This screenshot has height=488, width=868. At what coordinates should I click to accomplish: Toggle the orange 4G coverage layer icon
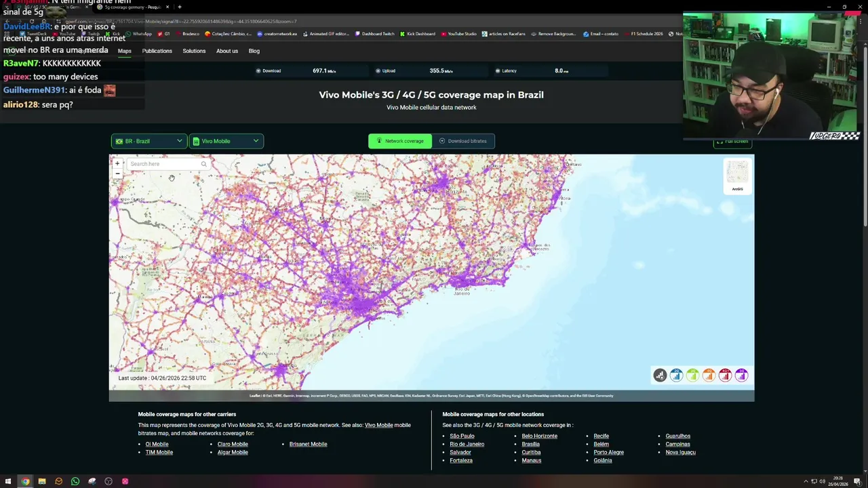click(x=709, y=375)
